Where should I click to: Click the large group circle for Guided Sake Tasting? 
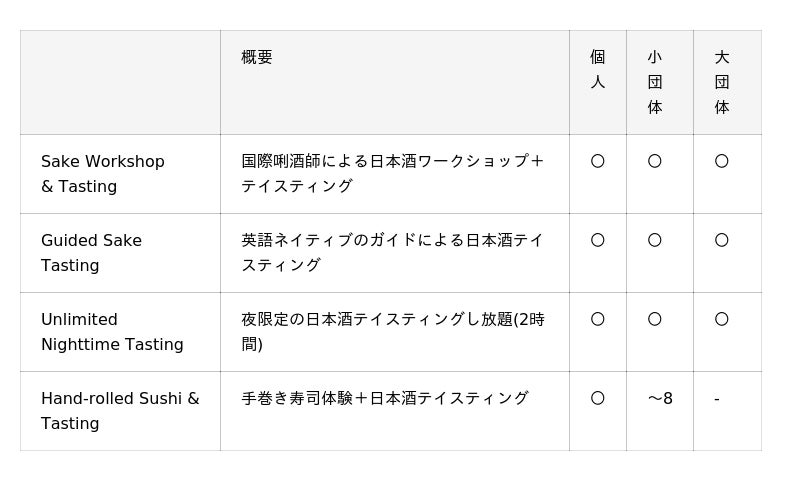[x=722, y=240]
